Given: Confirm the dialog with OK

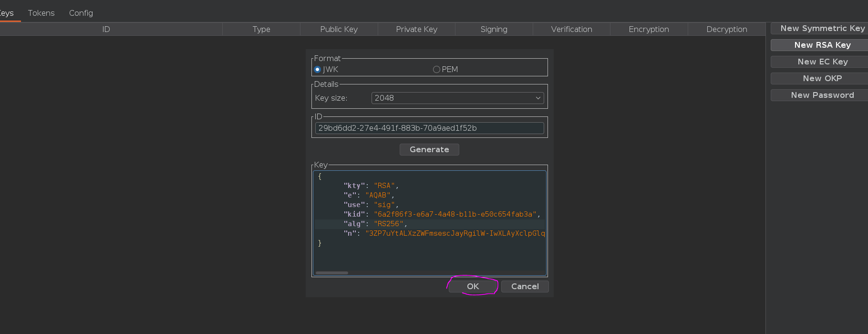Looking at the screenshot, I should click(473, 286).
